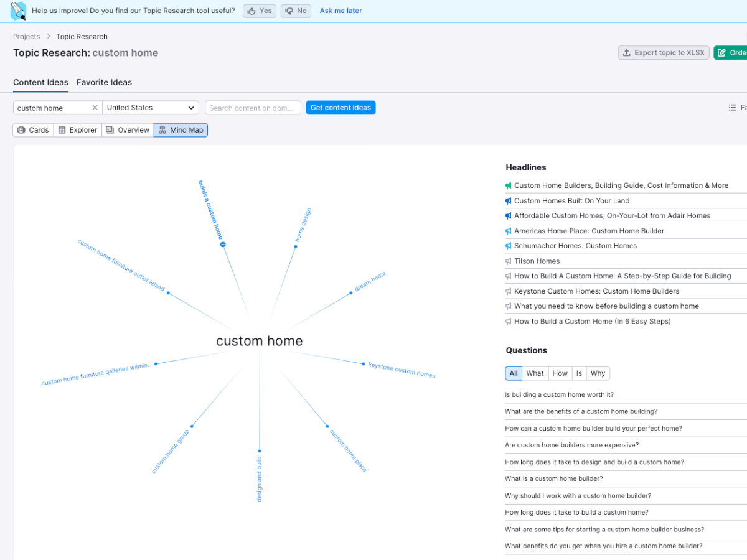This screenshot has height=560, width=747.
Task: Click the list icon beside the cut-off Fa label
Action: (732, 108)
